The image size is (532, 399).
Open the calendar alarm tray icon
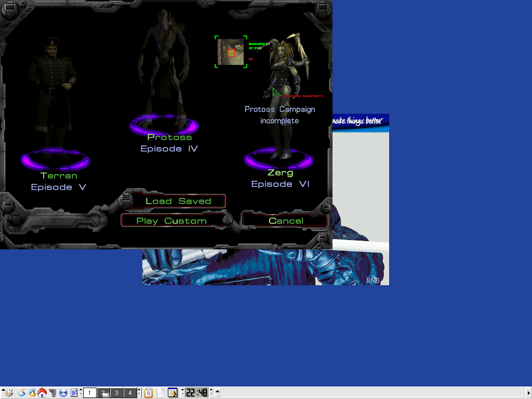pos(172,393)
